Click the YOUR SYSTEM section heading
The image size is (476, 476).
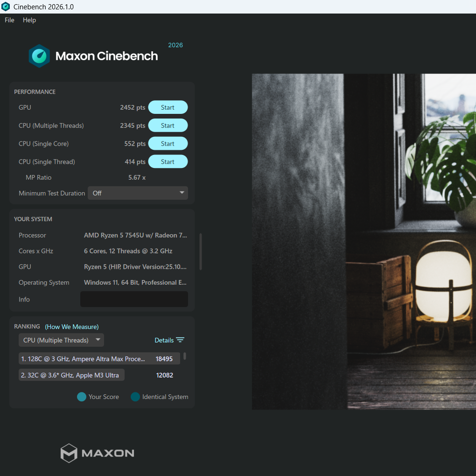click(33, 219)
